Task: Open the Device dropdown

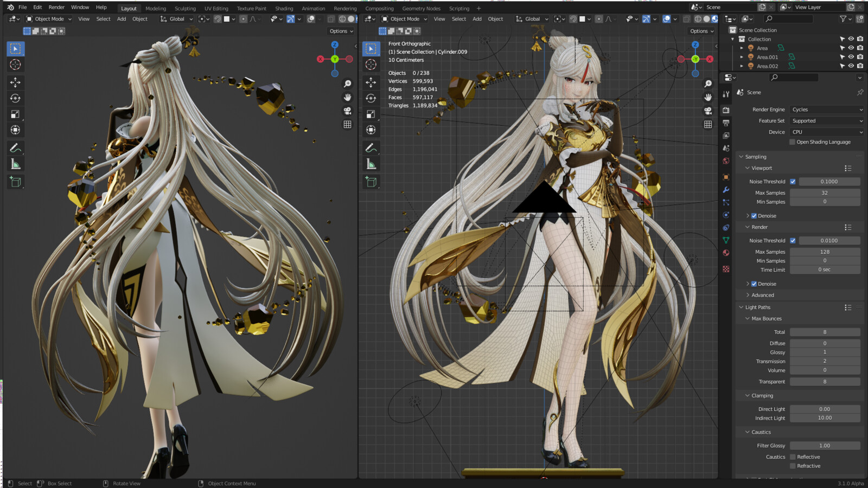Action: point(827,132)
